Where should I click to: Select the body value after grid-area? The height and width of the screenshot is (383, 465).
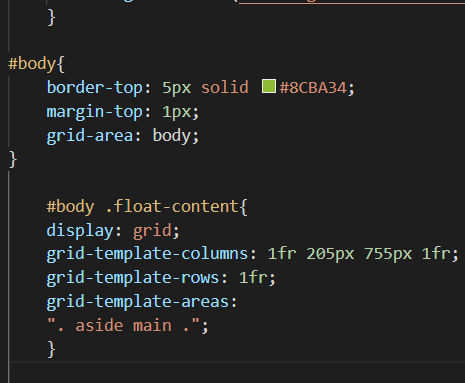coord(171,136)
